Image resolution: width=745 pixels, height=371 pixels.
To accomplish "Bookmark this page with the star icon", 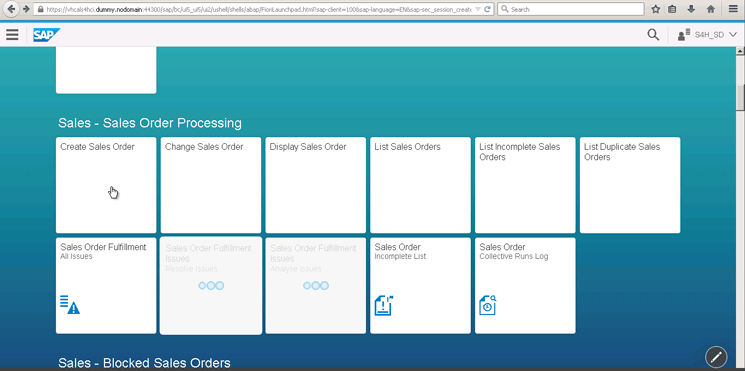I will 656,9.
